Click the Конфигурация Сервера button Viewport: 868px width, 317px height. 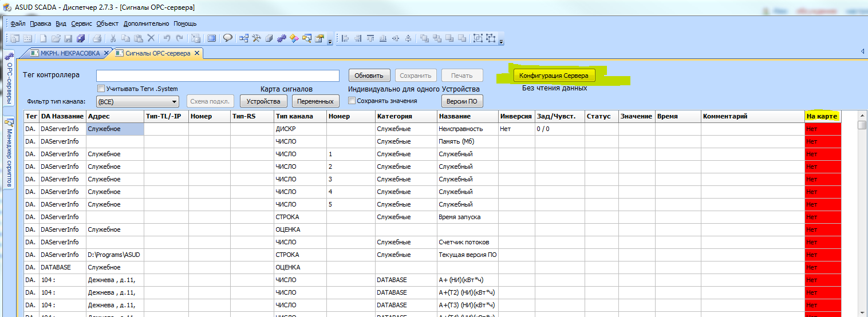(554, 76)
